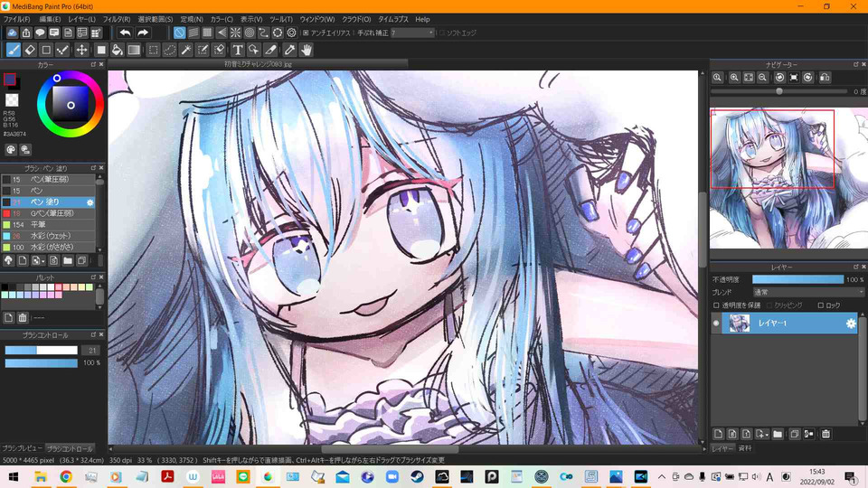Select the Brush tool
This screenshot has width=868, height=488.
tap(14, 51)
